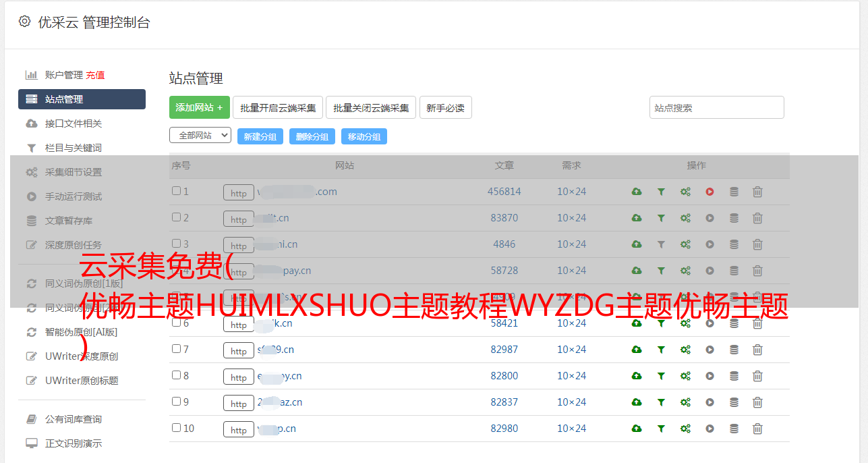
Task: Delete site 1 with its trash icon
Action: click(757, 192)
